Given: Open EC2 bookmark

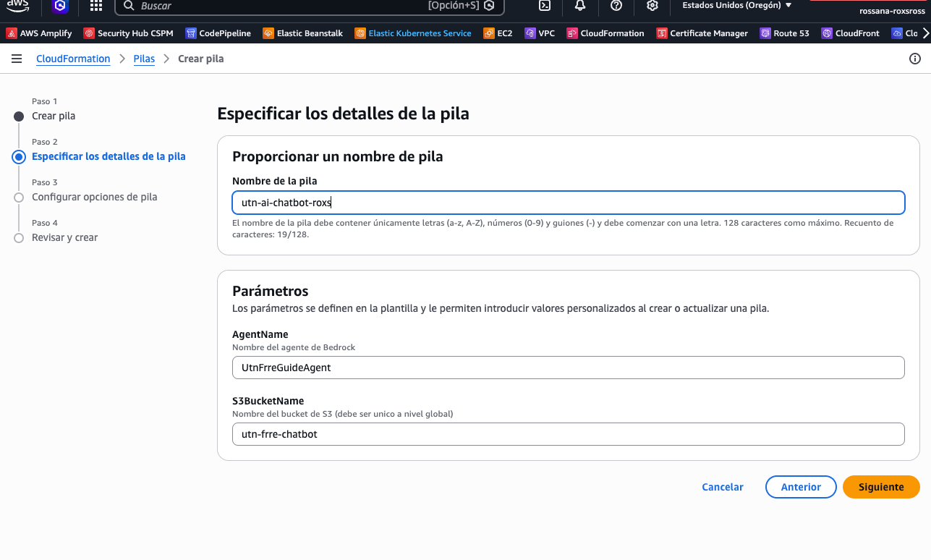Looking at the screenshot, I should click(x=498, y=33).
